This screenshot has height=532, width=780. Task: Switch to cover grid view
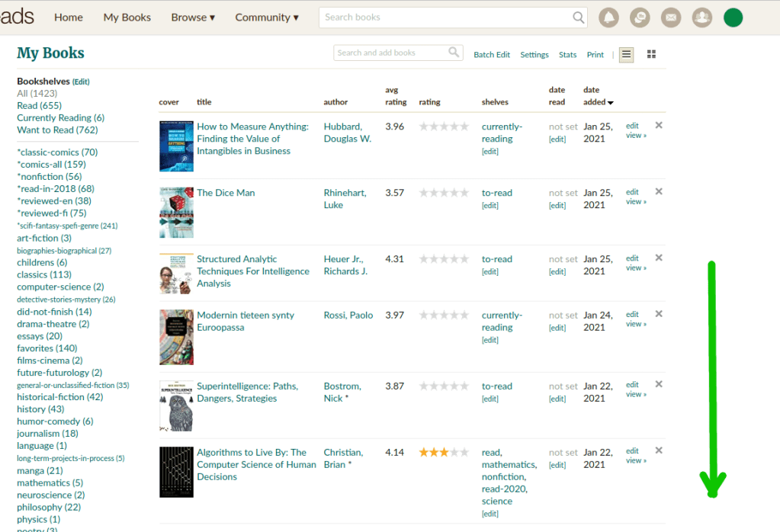point(651,54)
